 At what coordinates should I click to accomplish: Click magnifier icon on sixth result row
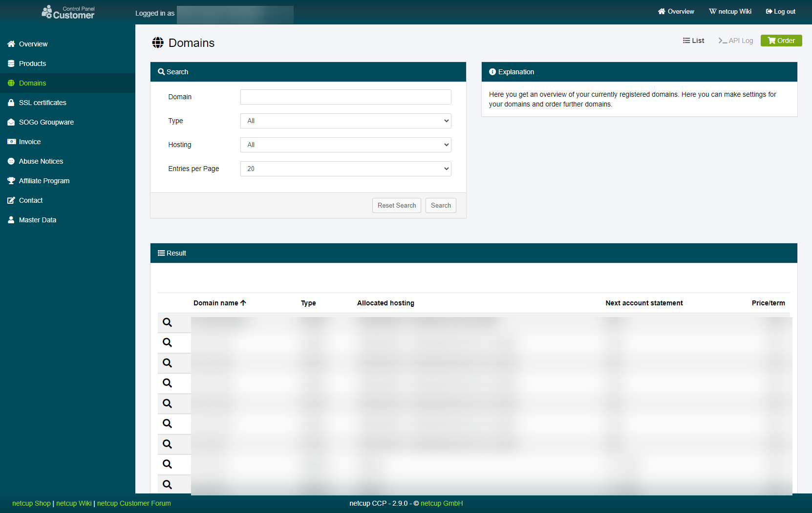click(x=167, y=424)
